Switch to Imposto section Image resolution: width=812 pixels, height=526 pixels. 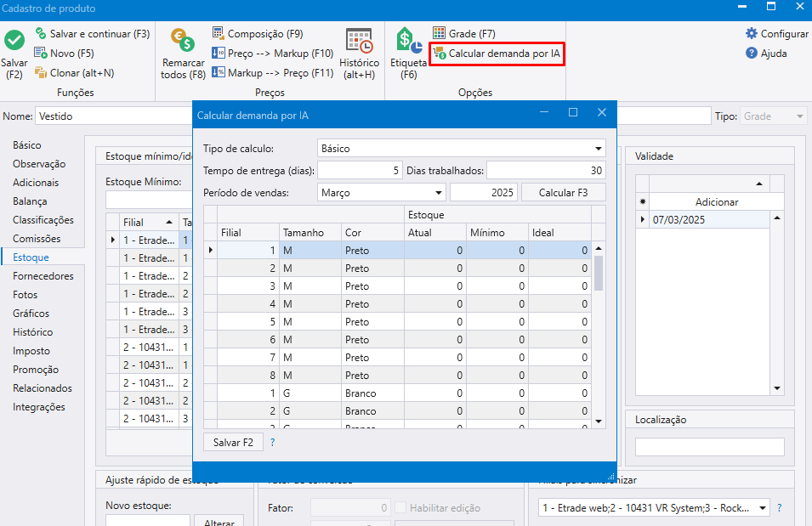(31, 350)
